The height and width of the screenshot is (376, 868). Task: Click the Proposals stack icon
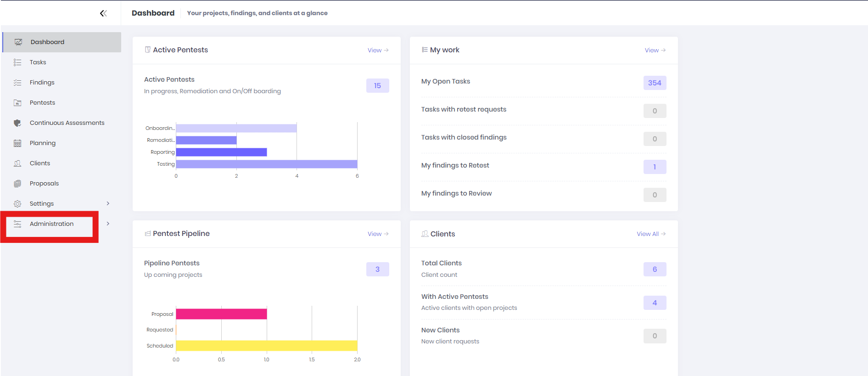click(x=17, y=184)
